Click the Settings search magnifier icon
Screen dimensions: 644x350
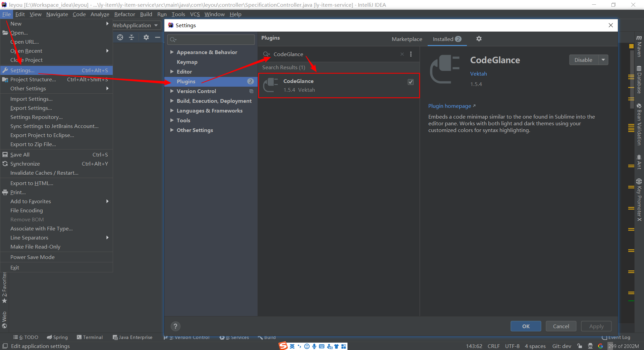tap(173, 40)
